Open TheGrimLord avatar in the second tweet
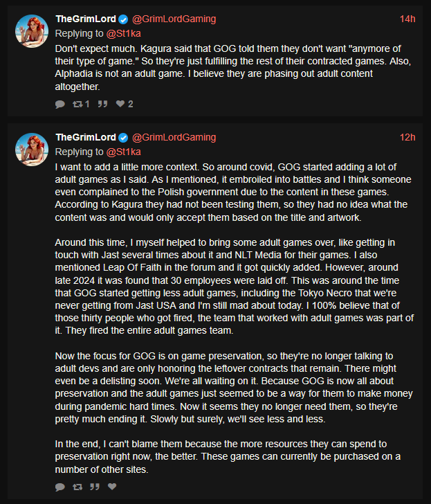Screen dimensions: 431x504 (32, 150)
